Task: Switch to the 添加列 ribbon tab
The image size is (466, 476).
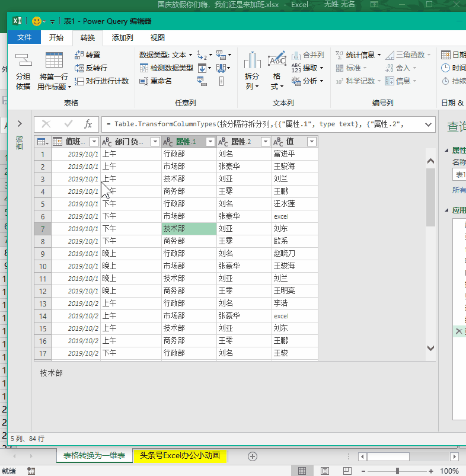Action: pos(122,38)
